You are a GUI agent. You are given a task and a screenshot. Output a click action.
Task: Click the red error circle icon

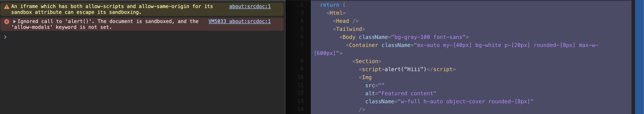(x=7, y=22)
